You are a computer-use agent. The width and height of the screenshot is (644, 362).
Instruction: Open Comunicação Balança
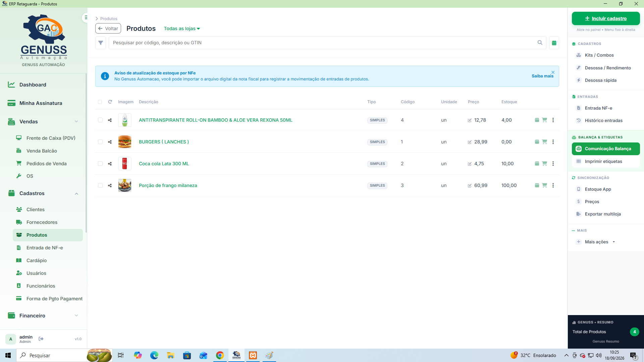pyautogui.click(x=606, y=149)
